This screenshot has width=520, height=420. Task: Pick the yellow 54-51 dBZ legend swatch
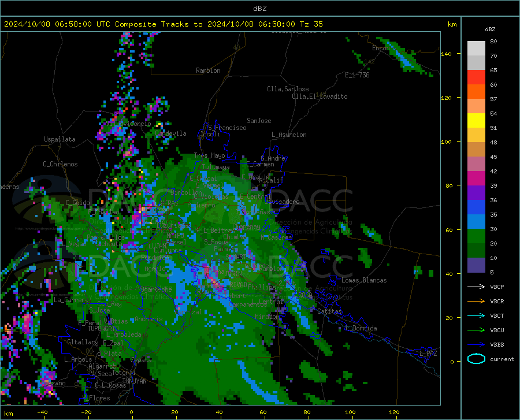pyautogui.click(x=476, y=121)
